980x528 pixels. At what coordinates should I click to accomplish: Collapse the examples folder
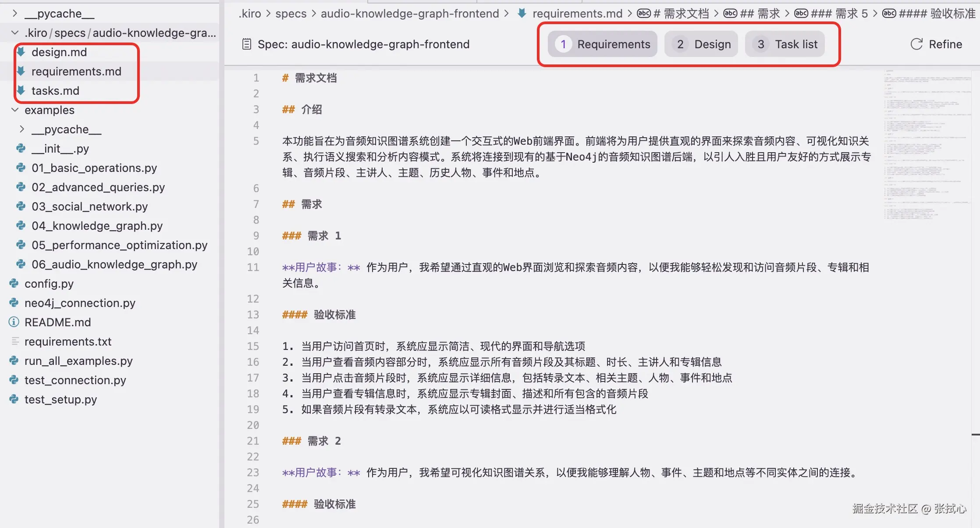[x=15, y=110]
